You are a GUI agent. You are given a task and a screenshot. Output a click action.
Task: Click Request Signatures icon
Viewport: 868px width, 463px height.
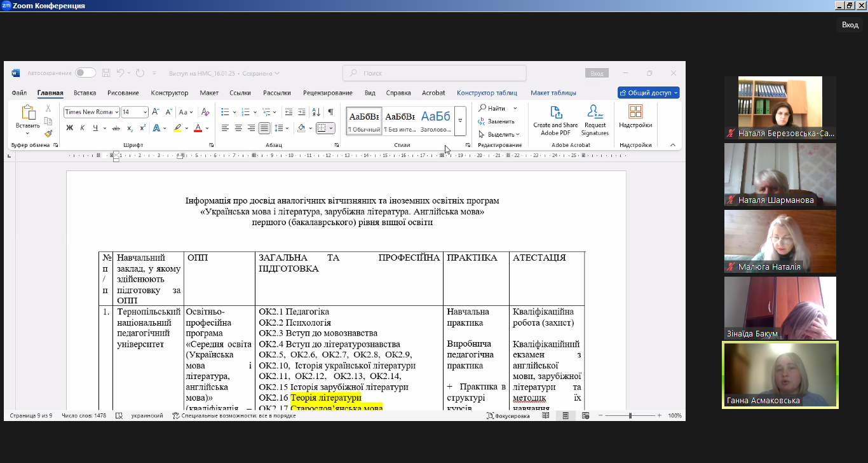tap(595, 120)
